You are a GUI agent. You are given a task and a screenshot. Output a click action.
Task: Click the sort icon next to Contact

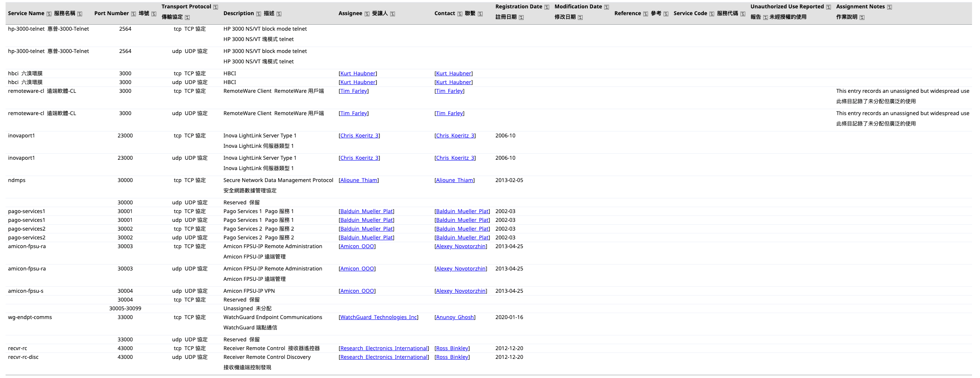tap(460, 14)
